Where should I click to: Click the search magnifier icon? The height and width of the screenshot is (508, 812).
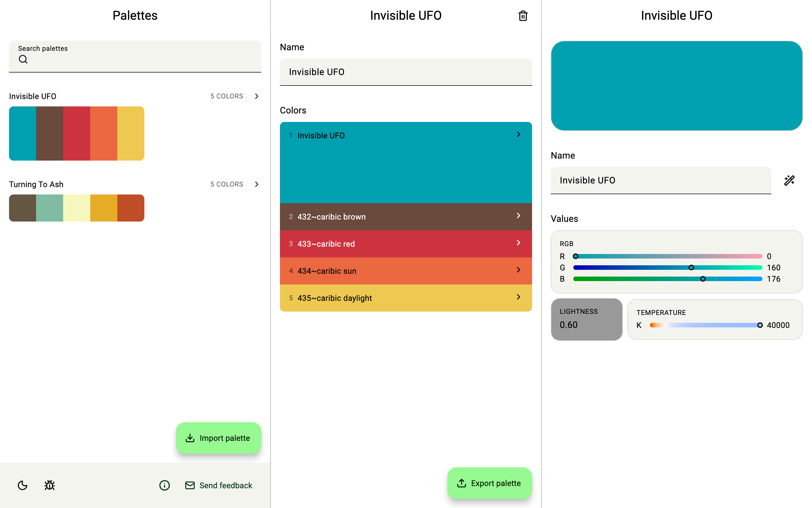pyautogui.click(x=23, y=60)
